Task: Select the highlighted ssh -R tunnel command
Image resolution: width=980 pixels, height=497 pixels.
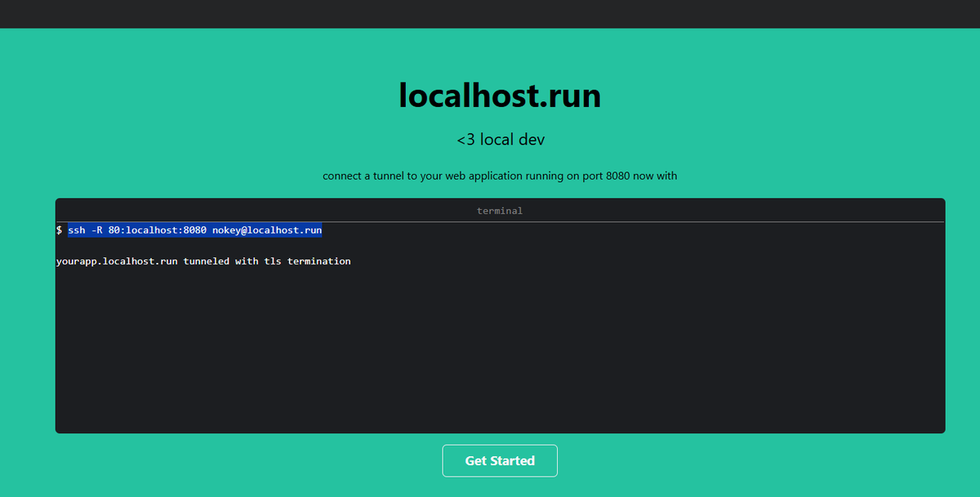Action: [195, 230]
